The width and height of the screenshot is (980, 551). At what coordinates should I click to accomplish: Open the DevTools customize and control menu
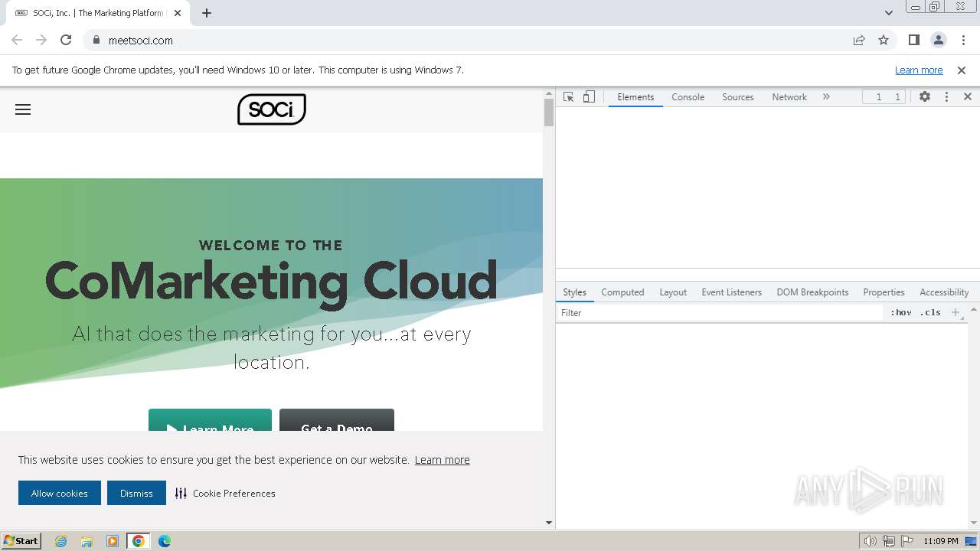point(946,96)
